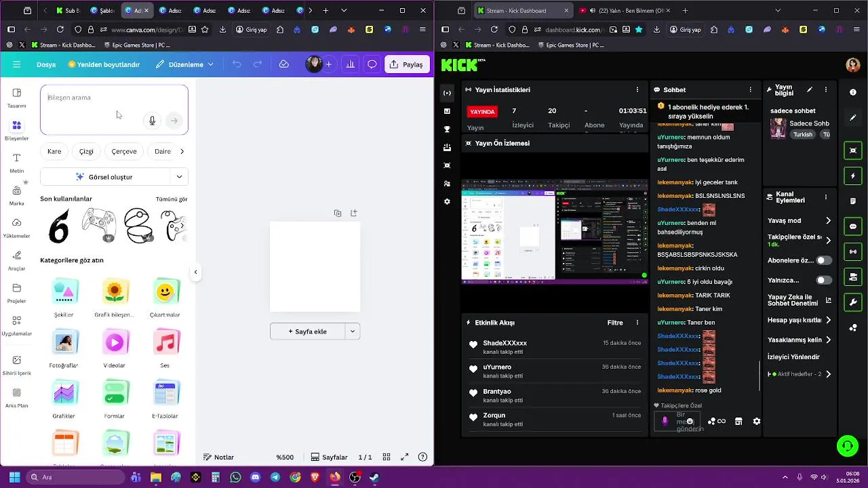Click the Paylaş share button
This screenshot has width=868, height=488.
click(x=407, y=64)
